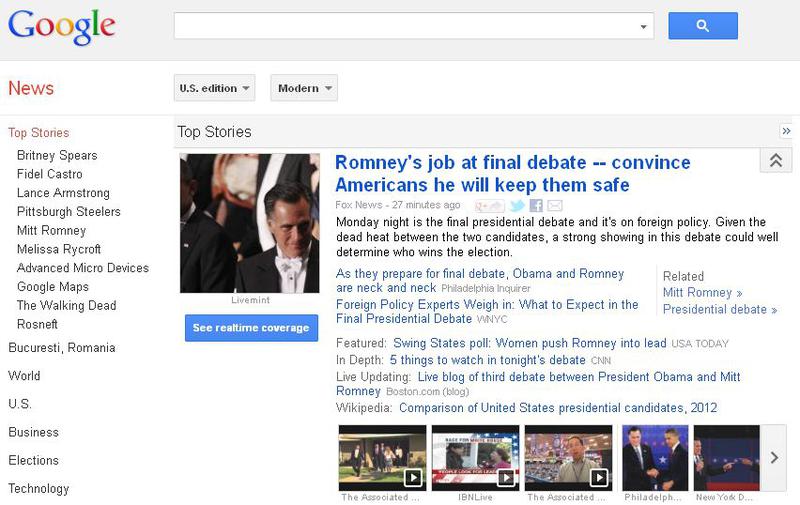
Task: Open the Romney's job at final debate headline
Action: 512,173
